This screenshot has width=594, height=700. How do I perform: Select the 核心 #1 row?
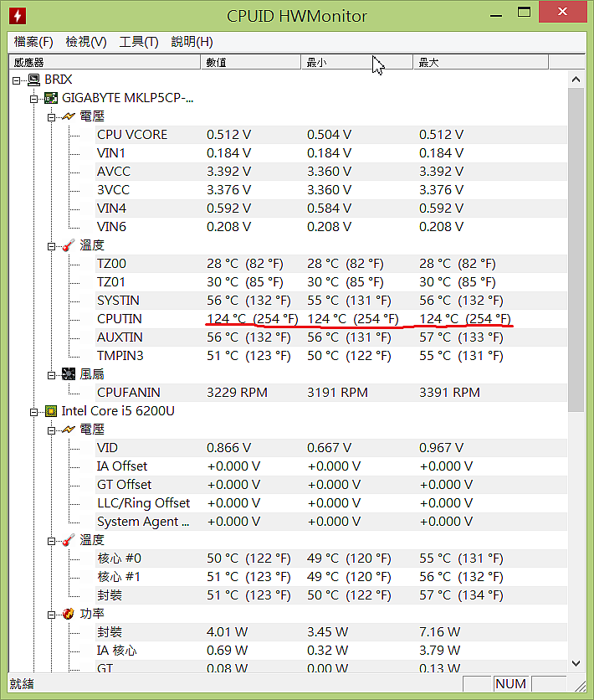331,577
